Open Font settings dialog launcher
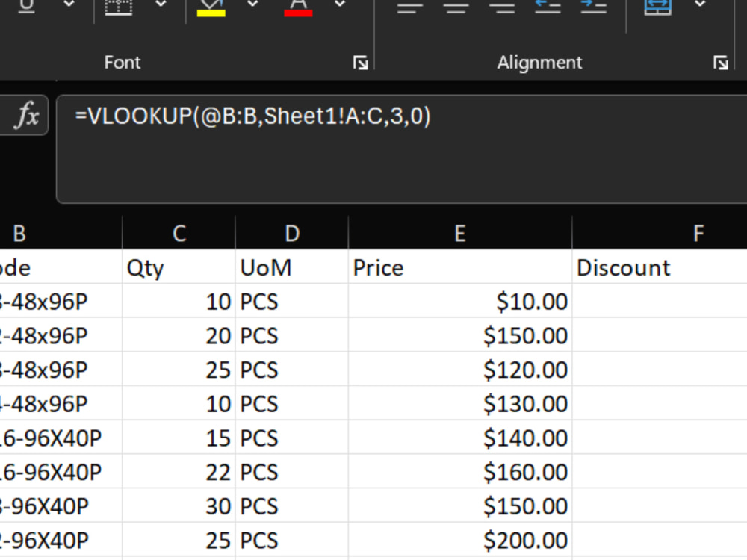This screenshot has width=747, height=560. pos(361,63)
